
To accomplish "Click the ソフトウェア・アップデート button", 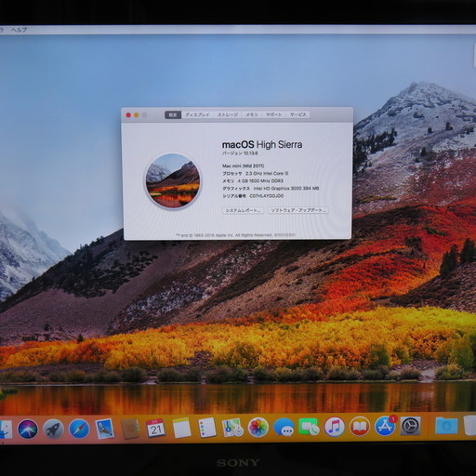I will (298, 210).
